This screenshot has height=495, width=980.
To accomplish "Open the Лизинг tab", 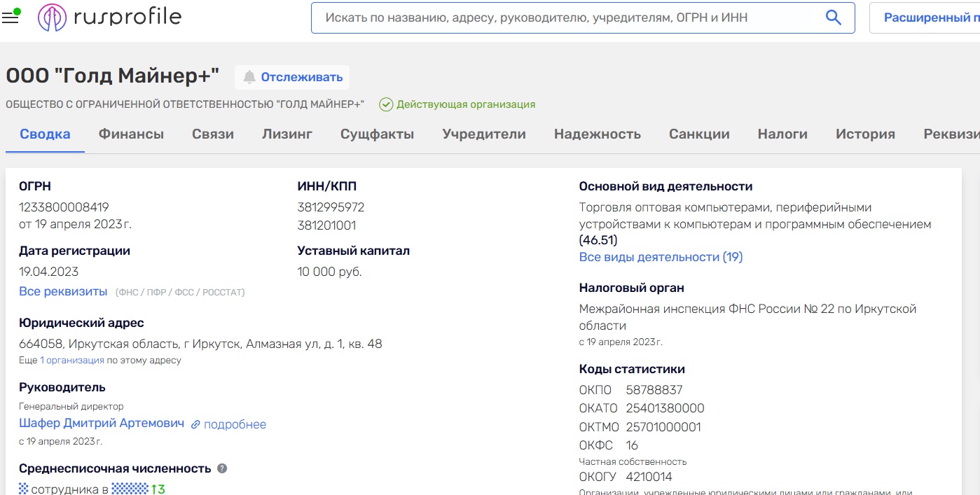I will click(x=287, y=134).
